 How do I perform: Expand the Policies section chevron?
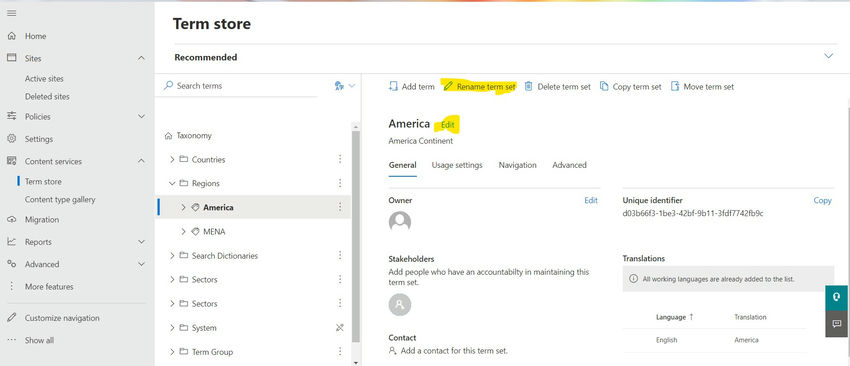pos(141,116)
